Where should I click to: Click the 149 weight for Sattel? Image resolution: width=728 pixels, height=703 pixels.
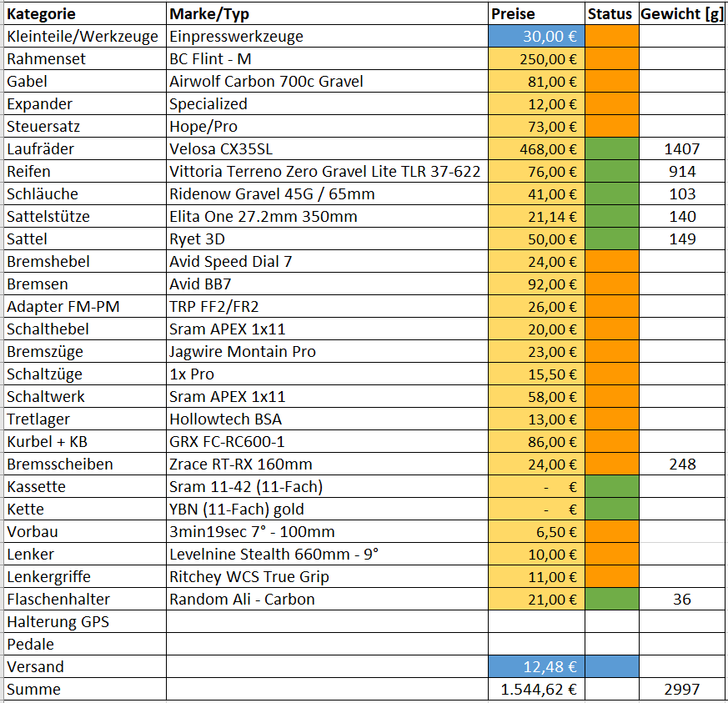coord(682,239)
